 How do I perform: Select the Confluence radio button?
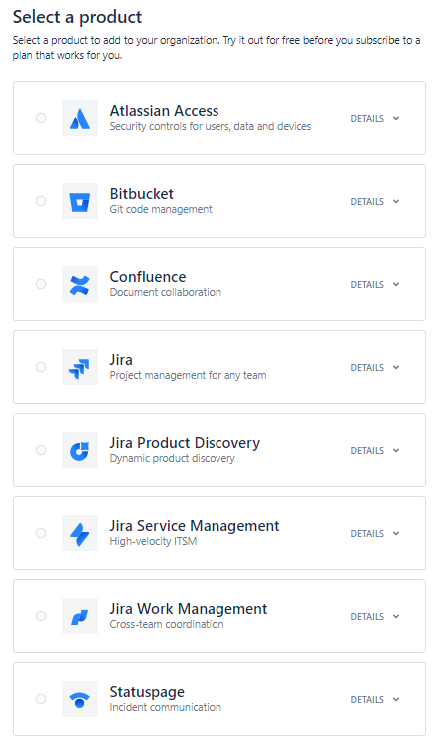coord(41,284)
